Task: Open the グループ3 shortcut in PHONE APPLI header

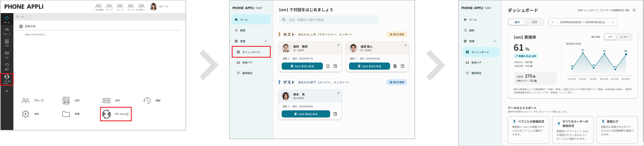Action: click(x=120, y=7)
